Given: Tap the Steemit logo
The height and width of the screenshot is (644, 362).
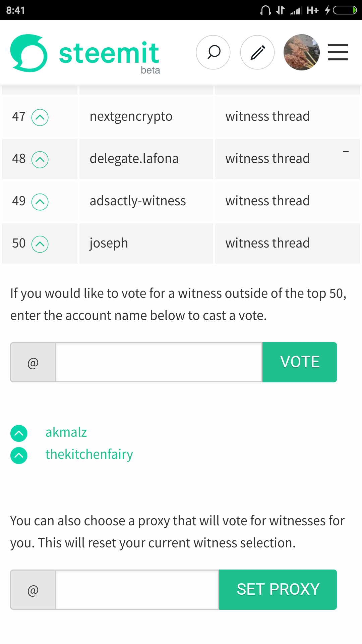Looking at the screenshot, I should click(85, 53).
